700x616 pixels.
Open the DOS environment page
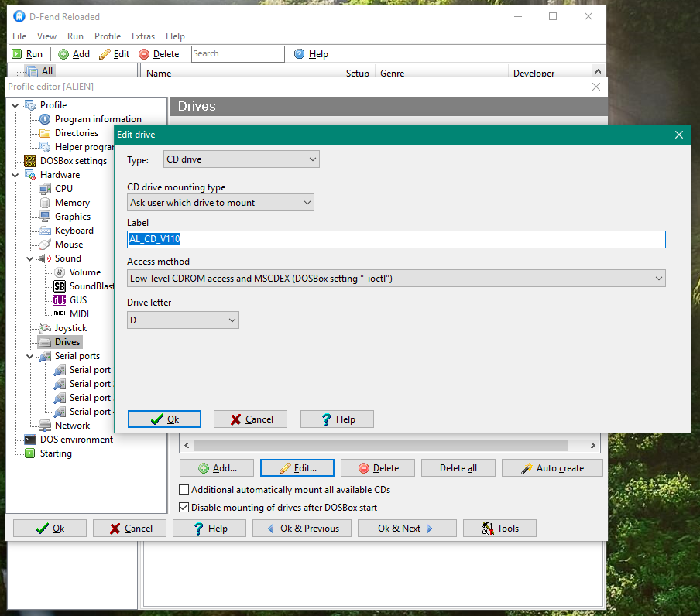[x=76, y=440]
